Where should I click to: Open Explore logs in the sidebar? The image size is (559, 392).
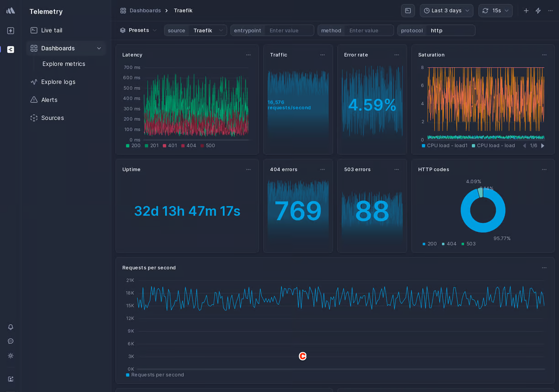click(58, 82)
